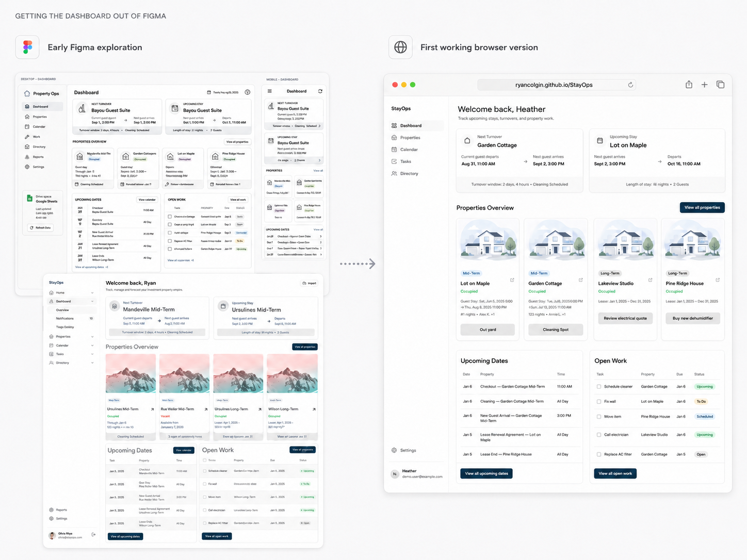The height and width of the screenshot is (560, 747).
Task: Check Replace AC filter in Heather's Open Work
Action: (x=599, y=454)
